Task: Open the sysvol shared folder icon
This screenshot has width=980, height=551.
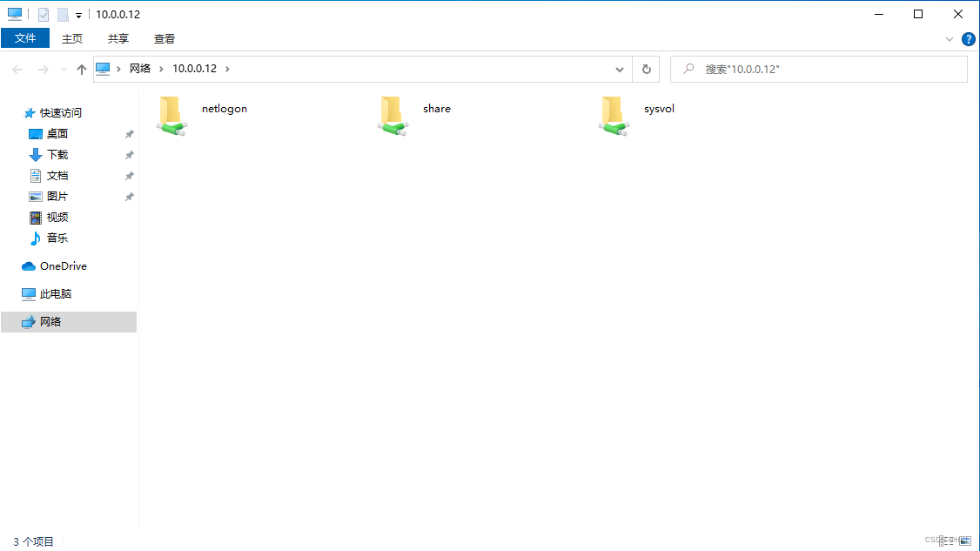Action: point(613,116)
